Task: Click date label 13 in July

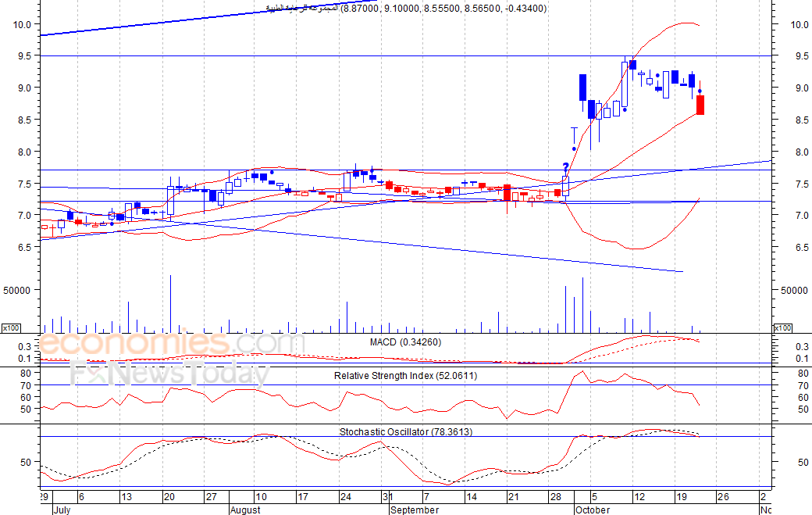Action: pos(126,497)
